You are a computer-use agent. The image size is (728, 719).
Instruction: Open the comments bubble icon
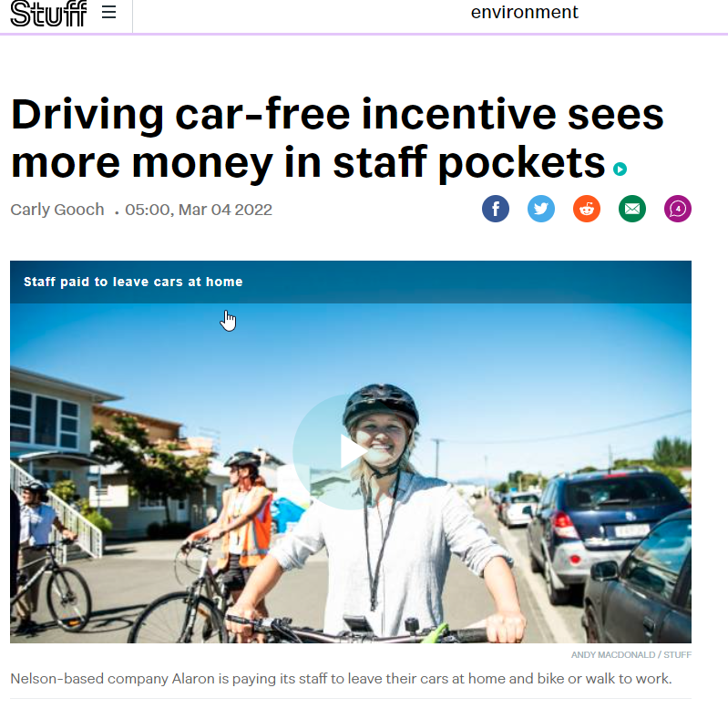pos(677,209)
